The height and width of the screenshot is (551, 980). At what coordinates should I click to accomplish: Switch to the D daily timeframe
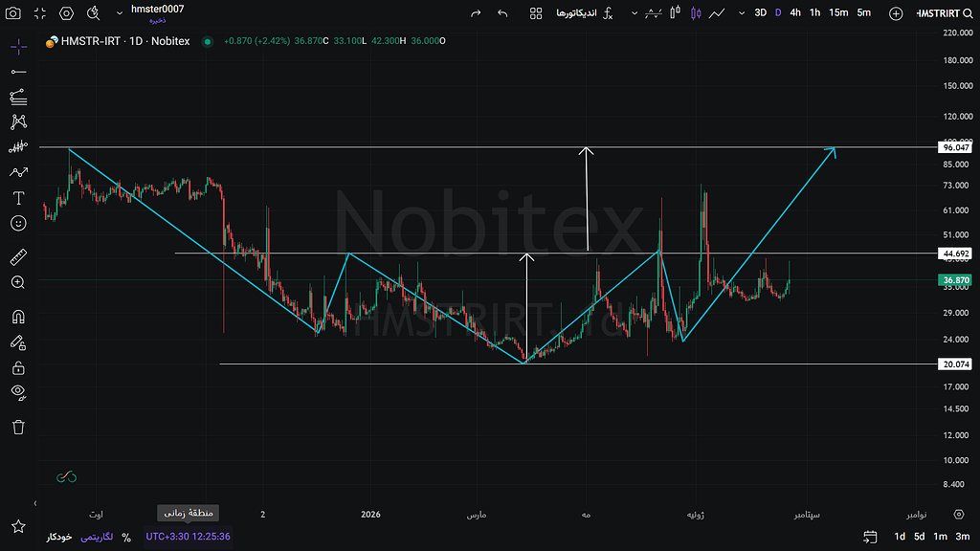778,13
